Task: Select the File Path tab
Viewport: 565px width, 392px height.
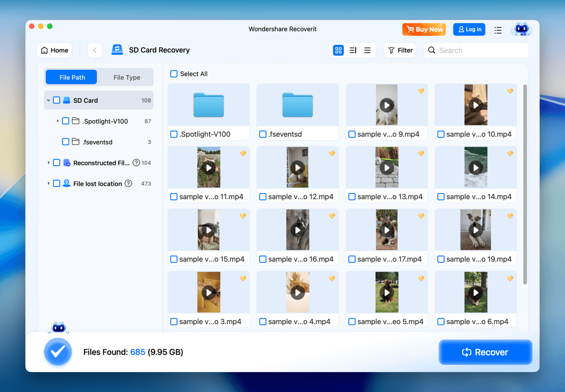Action: point(71,77)
